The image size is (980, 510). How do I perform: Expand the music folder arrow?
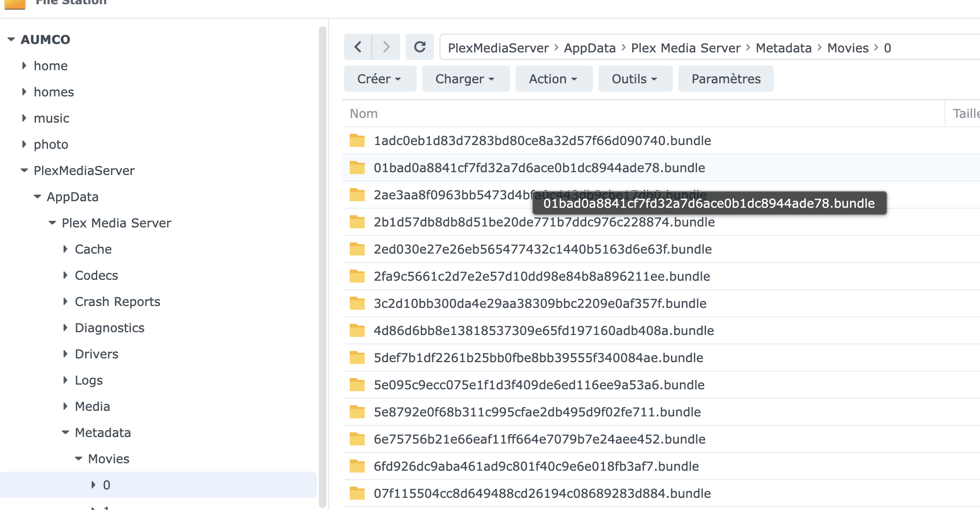(x=24, y=118)
